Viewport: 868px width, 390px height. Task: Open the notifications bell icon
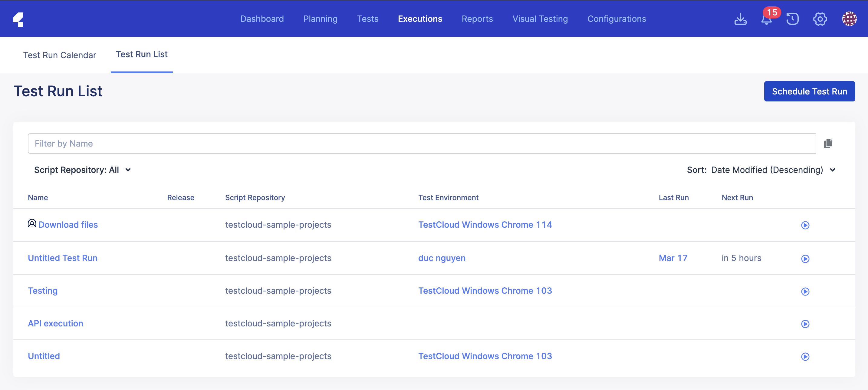pyautogui.click(x=766, y=19)
